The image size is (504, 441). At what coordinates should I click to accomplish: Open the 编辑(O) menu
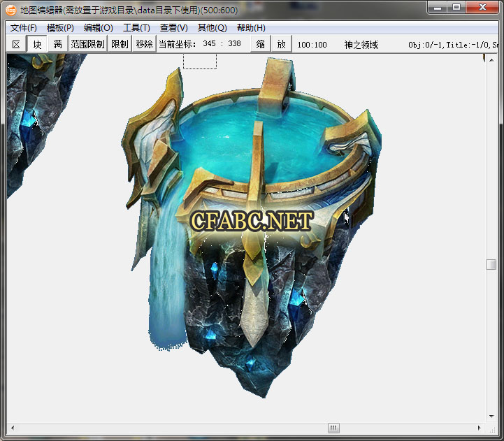tap(98, 28)
